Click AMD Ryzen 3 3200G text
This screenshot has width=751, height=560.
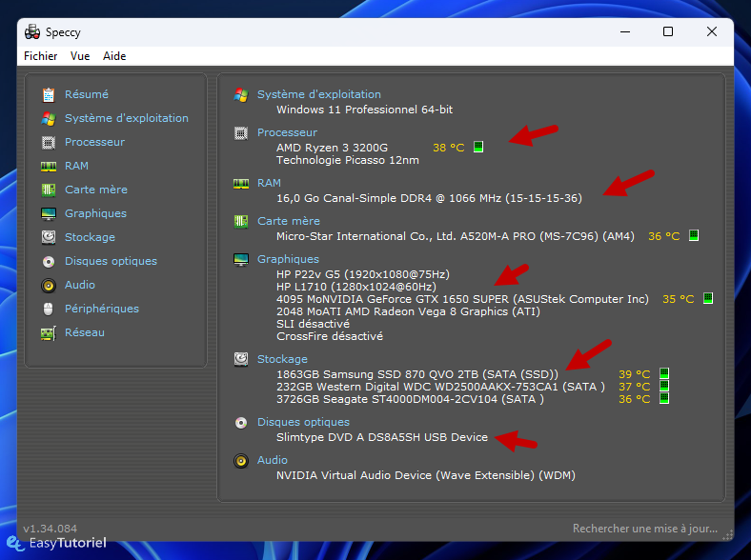point(332,148)
